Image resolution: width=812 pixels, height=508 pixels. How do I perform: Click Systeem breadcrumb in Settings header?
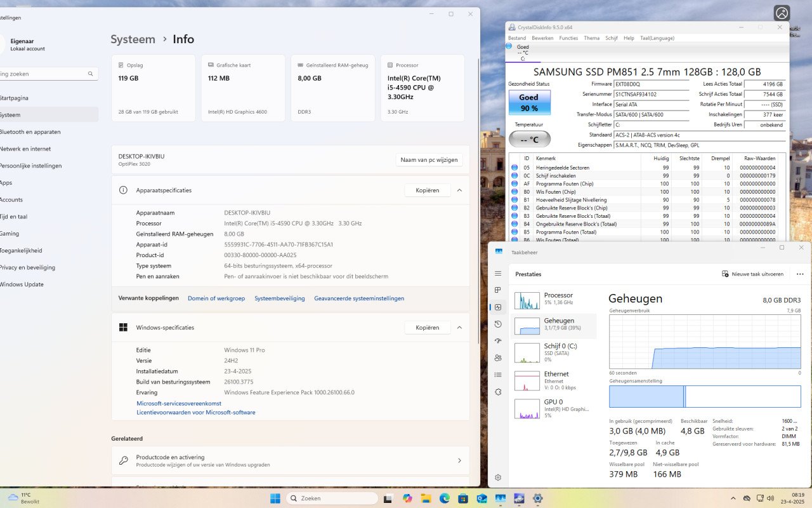click(x=133, y=39)
